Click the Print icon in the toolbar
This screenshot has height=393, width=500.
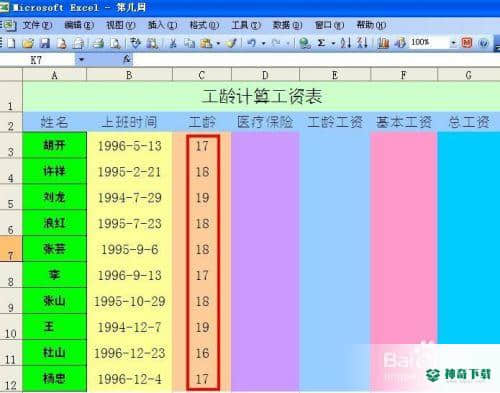click(x=98, y=43)
